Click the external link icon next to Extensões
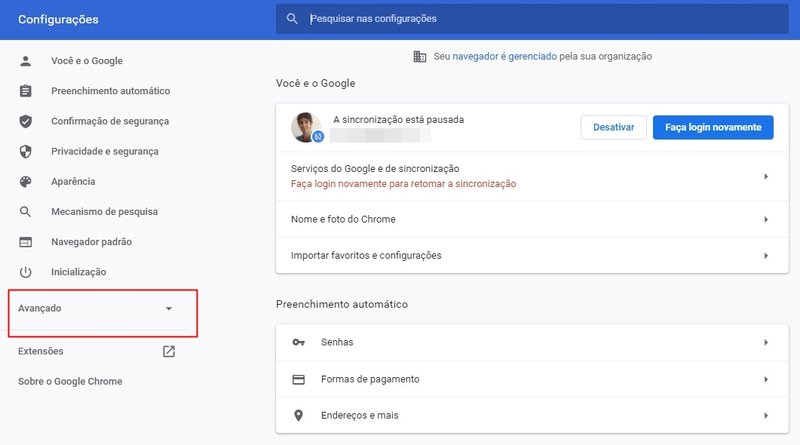The width and height of the screenshot is (800, 445). click(169, 351)
